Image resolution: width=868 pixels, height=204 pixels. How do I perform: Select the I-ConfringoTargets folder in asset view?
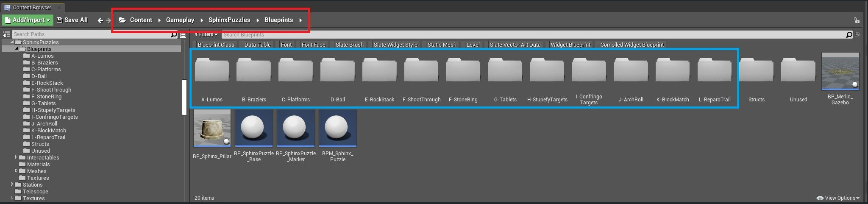589,70
